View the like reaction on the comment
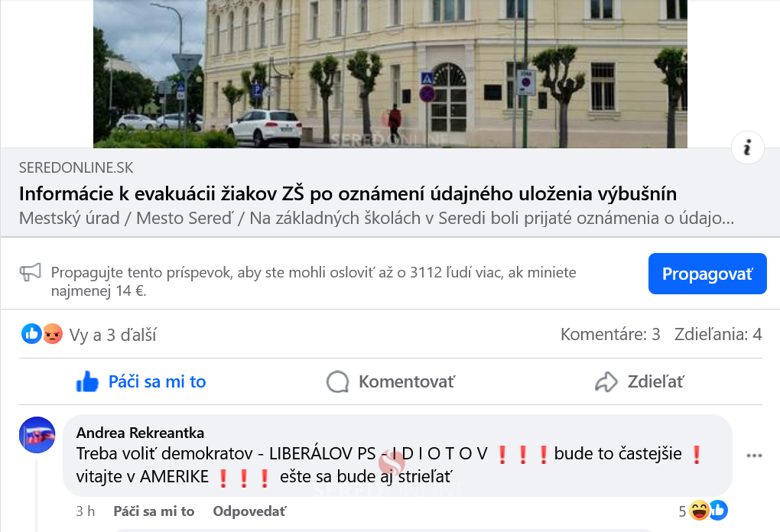 [x=718, y=510]
